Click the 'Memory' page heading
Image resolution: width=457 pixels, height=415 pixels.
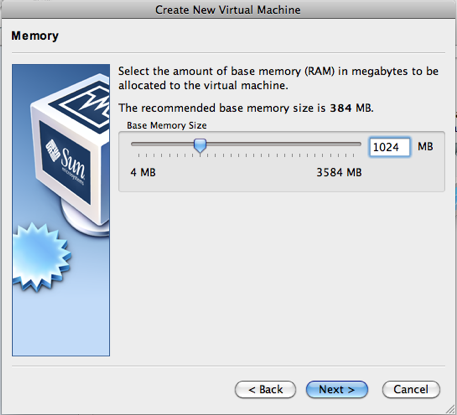click(x=35, y=36)
